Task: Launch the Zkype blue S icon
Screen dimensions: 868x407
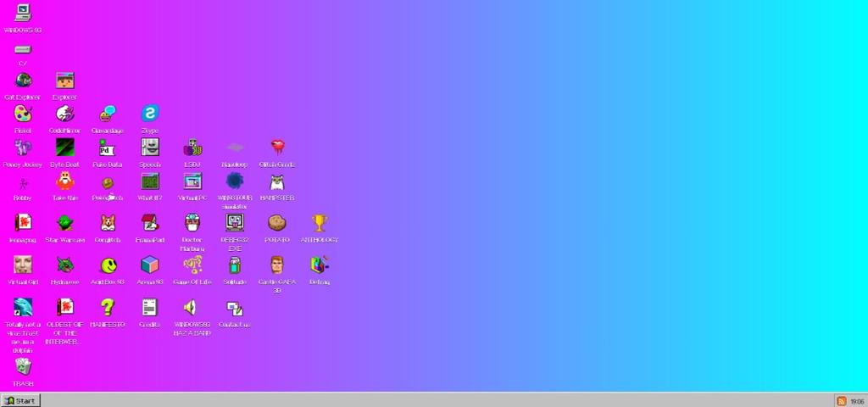Action: click(149, 114)
